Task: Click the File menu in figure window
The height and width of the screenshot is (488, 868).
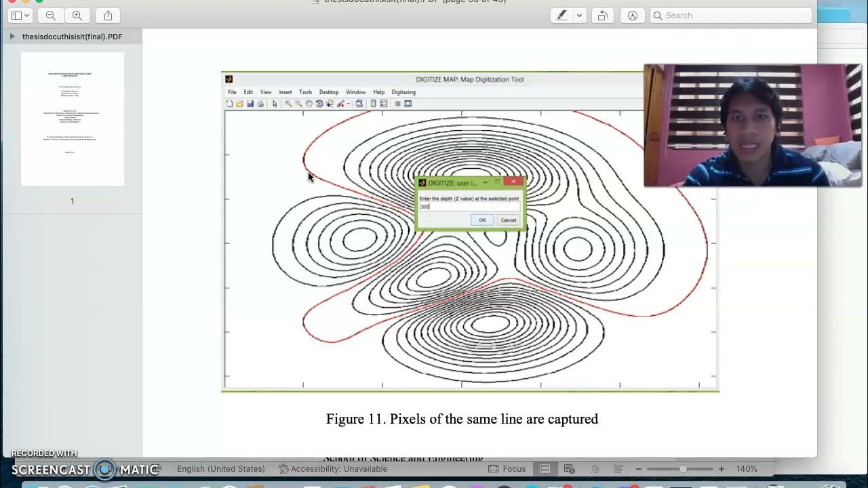Action: point(232,92)
